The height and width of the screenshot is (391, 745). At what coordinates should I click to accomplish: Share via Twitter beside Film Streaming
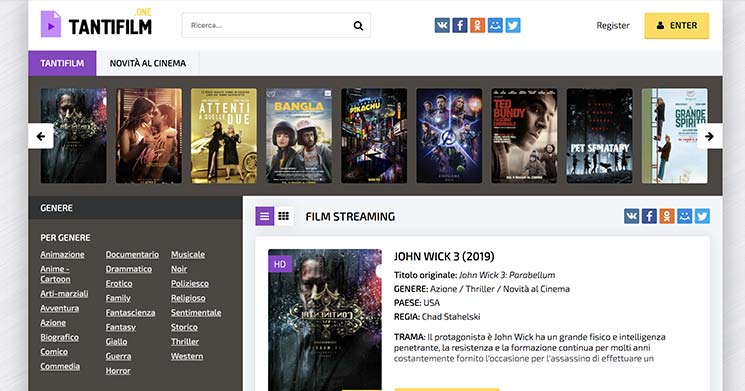702,216
